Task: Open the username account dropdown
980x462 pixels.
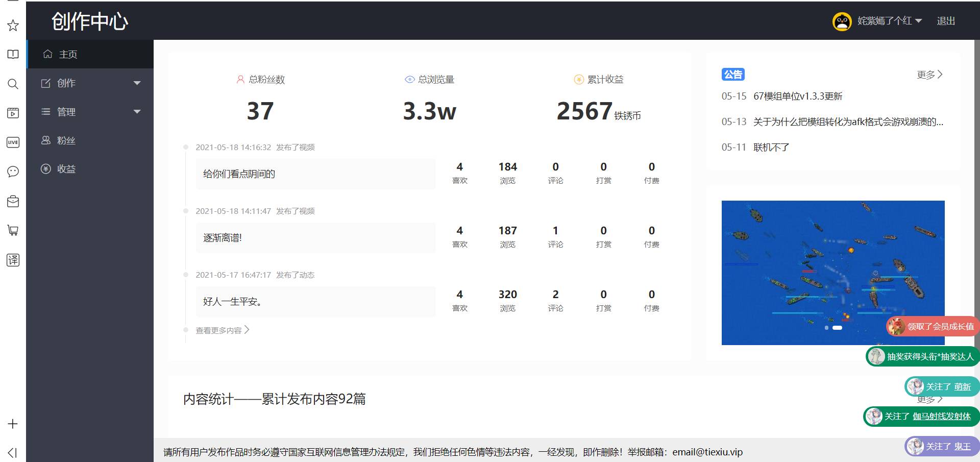Action: pos(889,21)
